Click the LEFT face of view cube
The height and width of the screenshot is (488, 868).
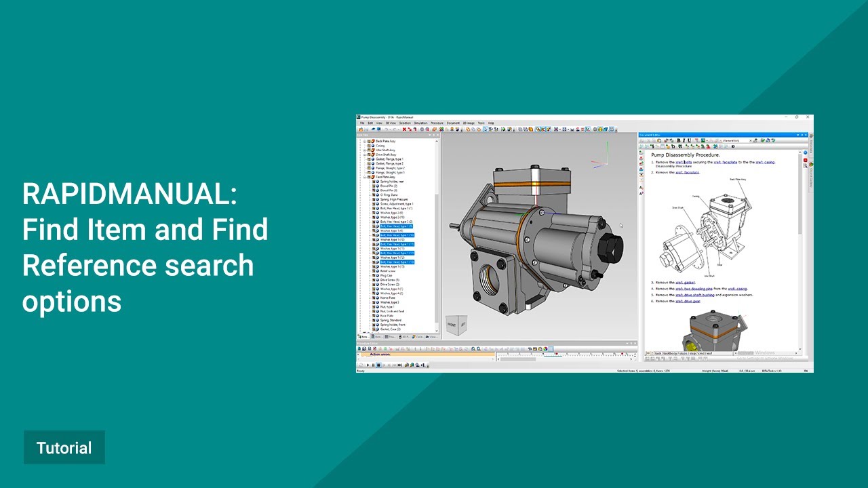click(462, 324)
